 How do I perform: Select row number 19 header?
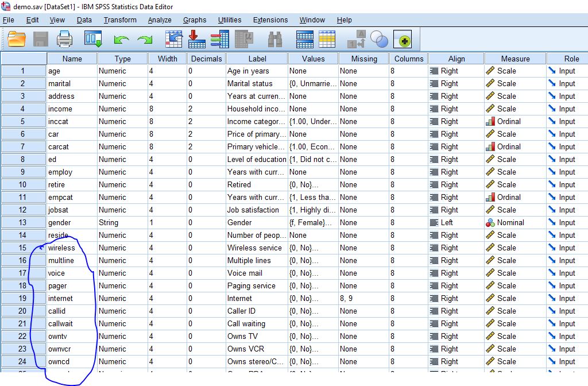23,298
